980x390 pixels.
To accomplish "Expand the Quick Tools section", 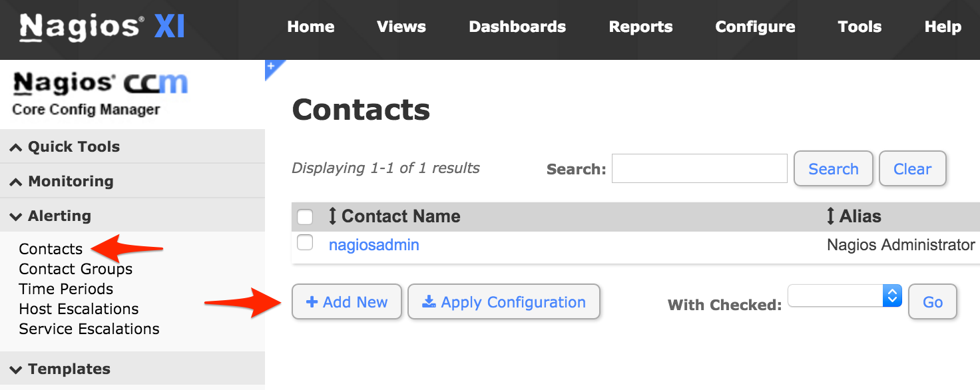I will tap(73, 147).
